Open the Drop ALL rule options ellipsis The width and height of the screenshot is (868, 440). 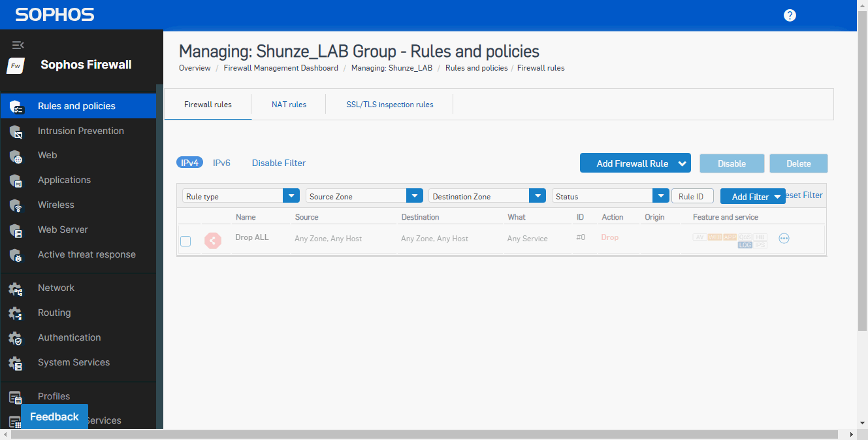[x=784, y=239]
